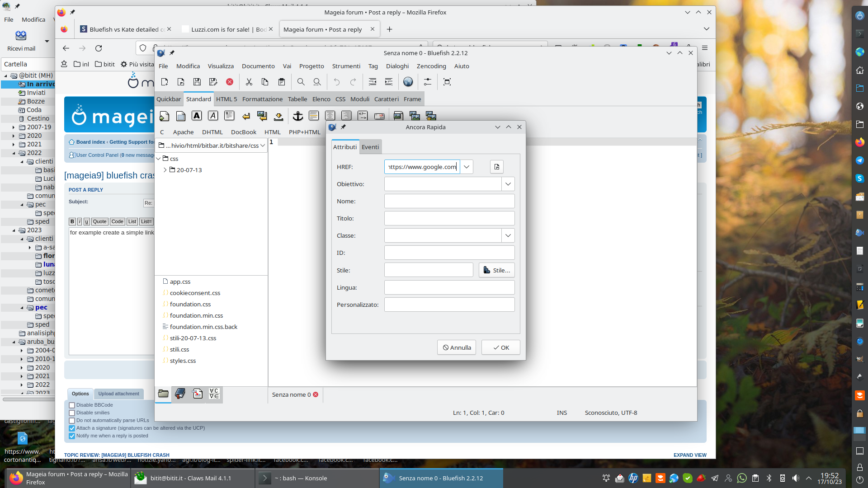The image size is (868, 488).
Task: Toggle Do not automatically parse URLs checkbox
Action: [x=72, y=421]
